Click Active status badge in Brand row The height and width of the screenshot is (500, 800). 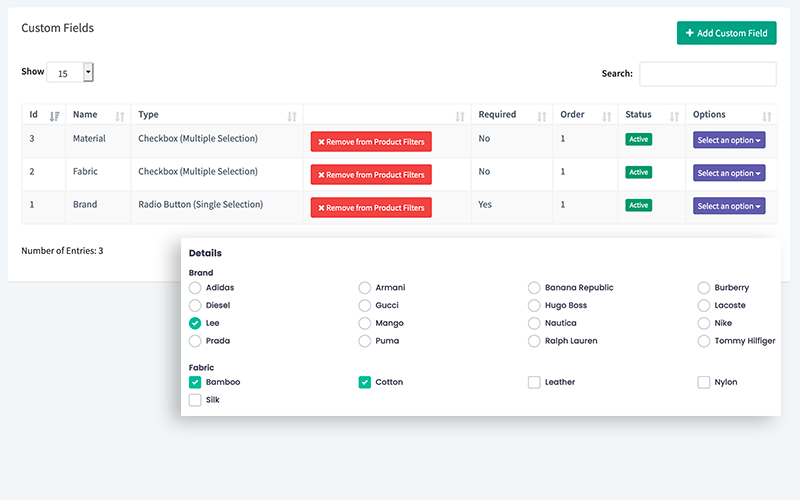click(x=638, y=205)
